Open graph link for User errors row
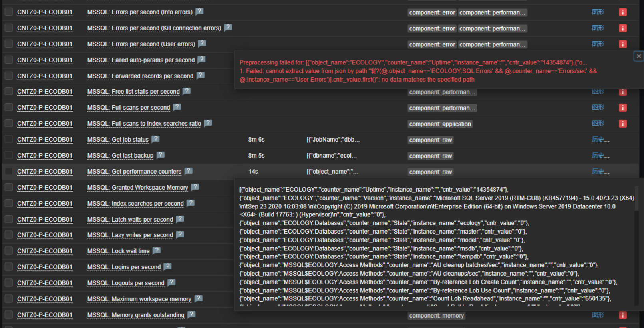 click(x=598, y=44)
